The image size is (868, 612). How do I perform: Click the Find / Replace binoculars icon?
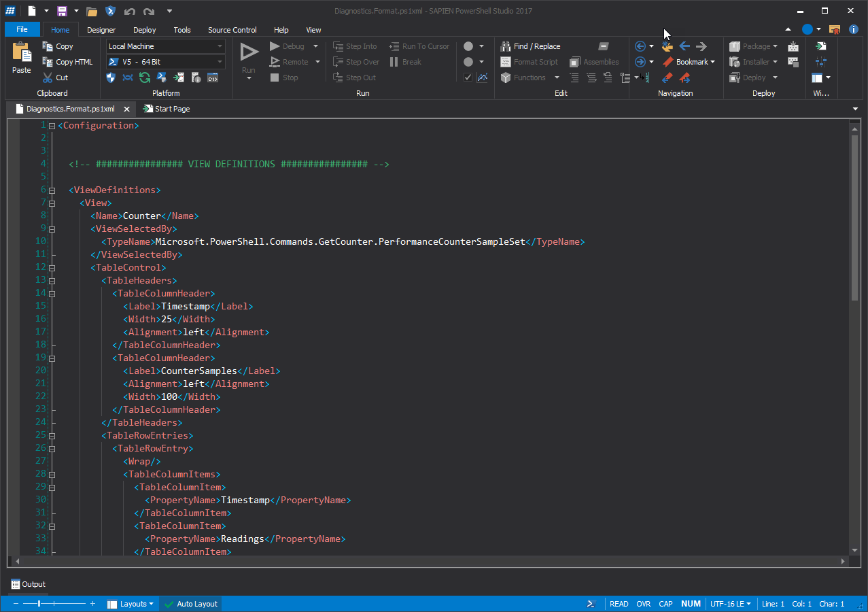coord(506,46)
